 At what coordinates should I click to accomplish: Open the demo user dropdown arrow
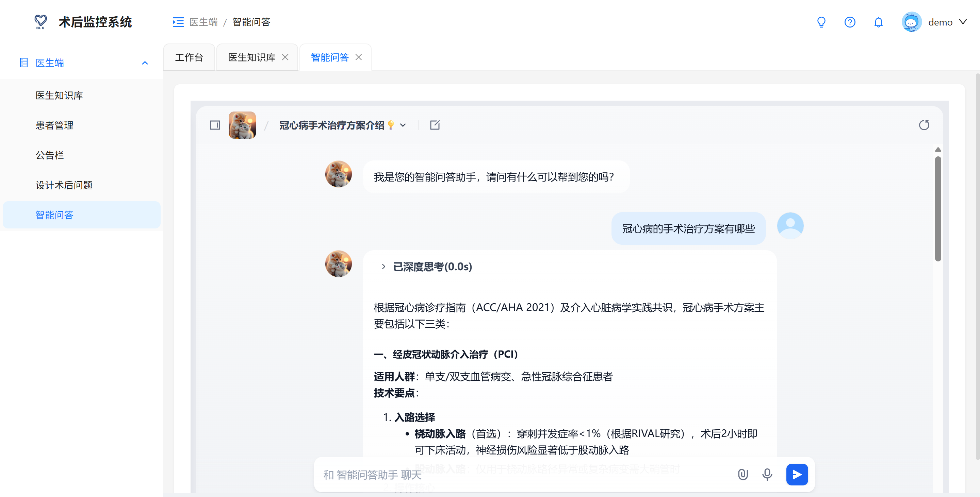963,22
